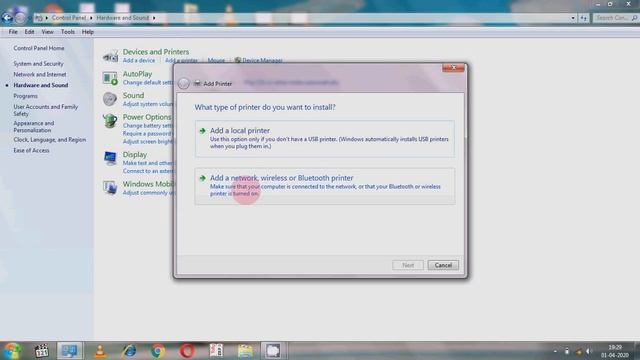The height and width of the screenshot is (360, 640).
Task: Open the File menu
Action: (13, 32)
